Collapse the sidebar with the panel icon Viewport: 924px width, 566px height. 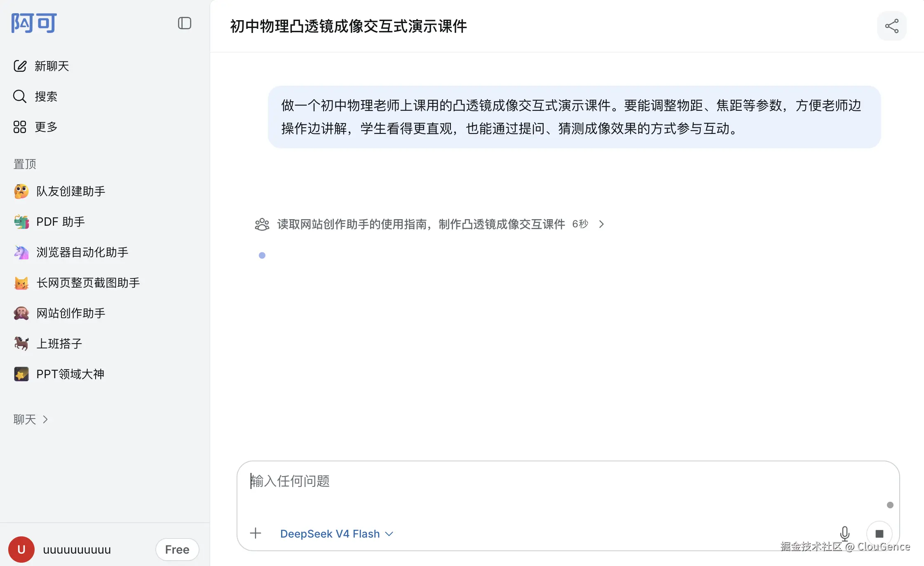click(x=184, y=23)
